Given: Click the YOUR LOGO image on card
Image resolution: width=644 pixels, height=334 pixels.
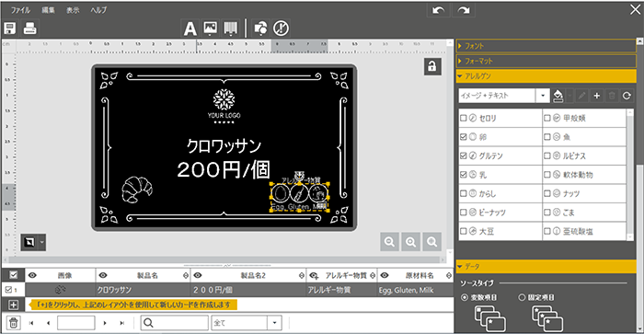Looking at the screenshot, I should 224,107.
